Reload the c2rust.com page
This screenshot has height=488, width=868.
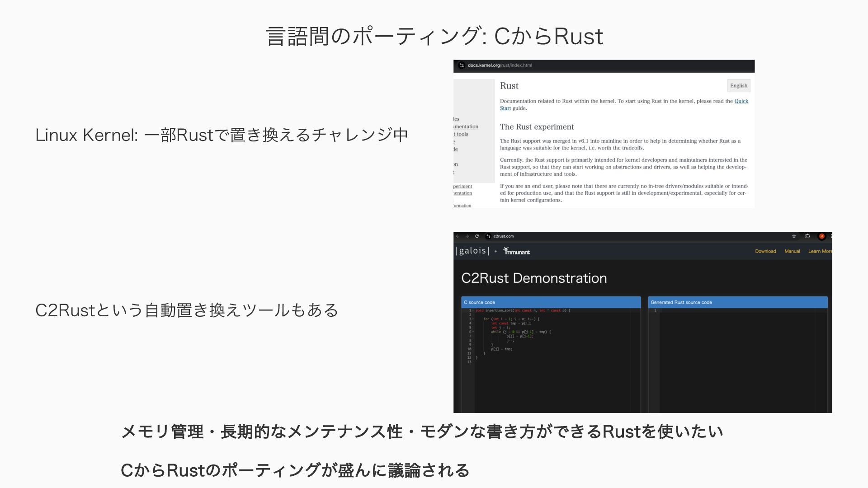[x=476, y=236]
